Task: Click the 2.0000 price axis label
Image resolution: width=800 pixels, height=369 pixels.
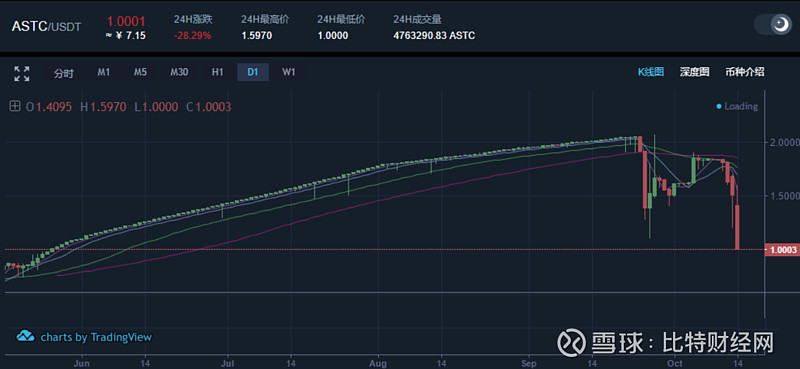Action: 782,141
